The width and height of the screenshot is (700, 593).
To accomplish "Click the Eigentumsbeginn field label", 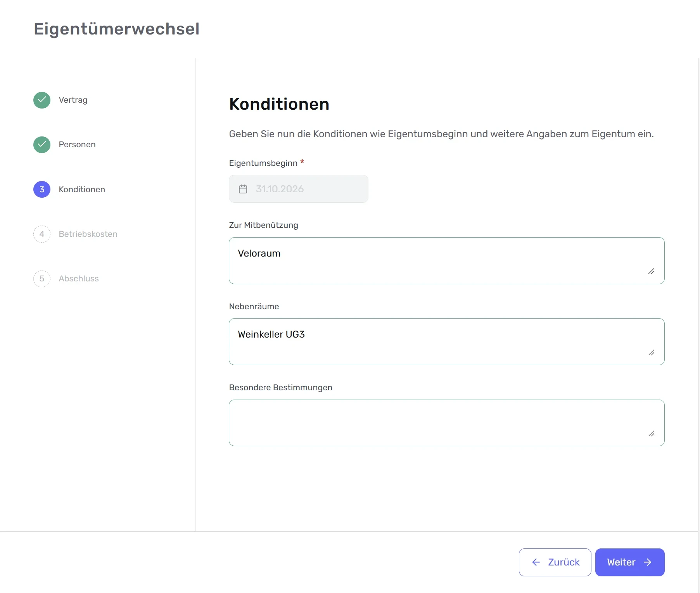I will click(263, 163).
